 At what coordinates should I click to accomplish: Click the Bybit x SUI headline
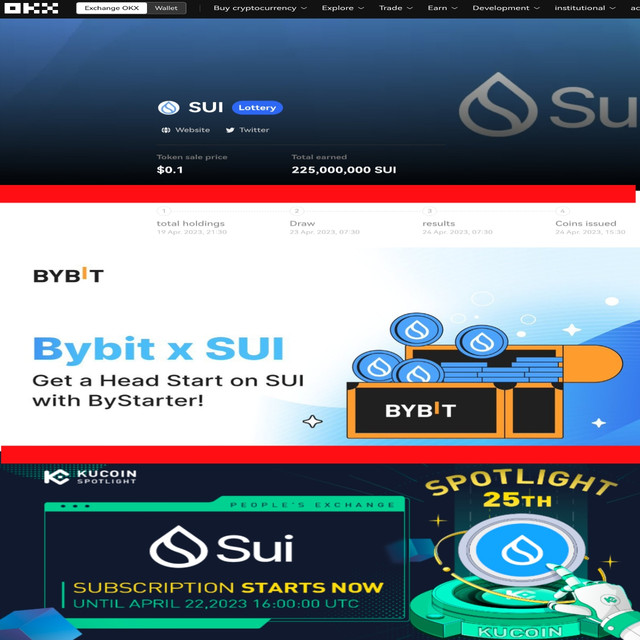(158, 349)
